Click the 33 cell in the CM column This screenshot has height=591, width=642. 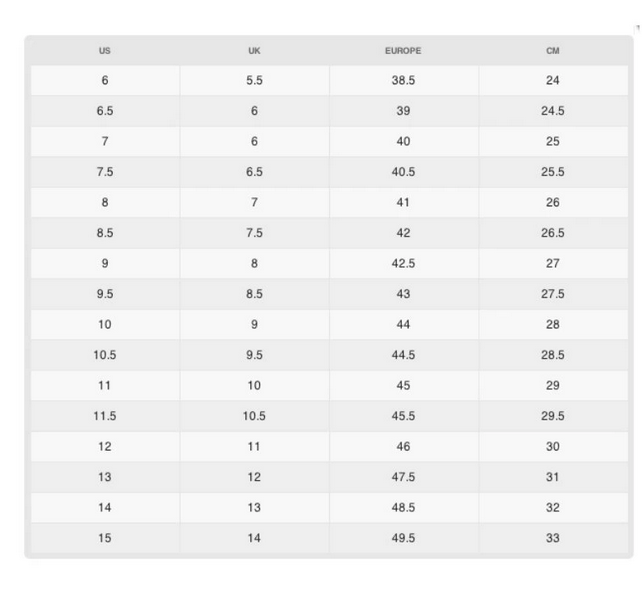click(553, 538)
